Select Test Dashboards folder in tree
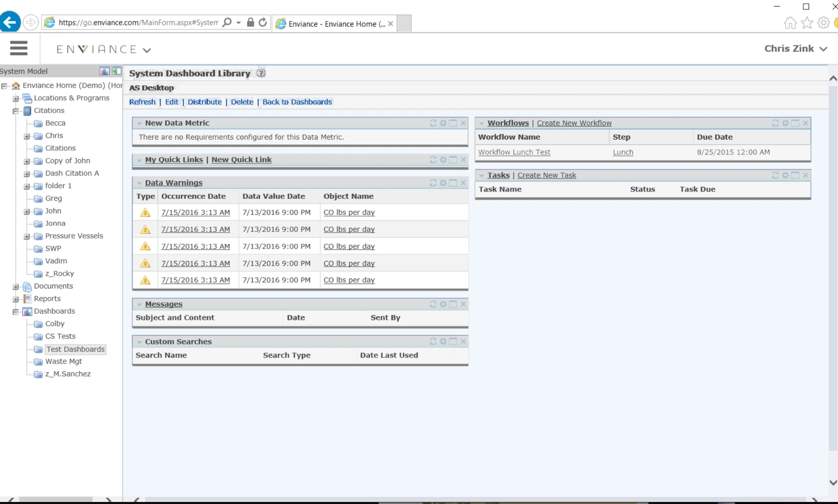This screenshot has width=838, height=504. tap(75, 349)
